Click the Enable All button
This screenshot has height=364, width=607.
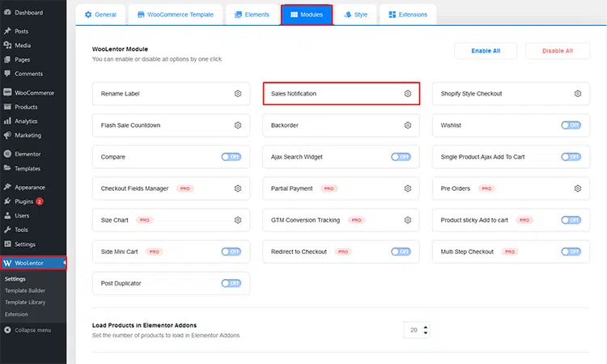point(486,51)
